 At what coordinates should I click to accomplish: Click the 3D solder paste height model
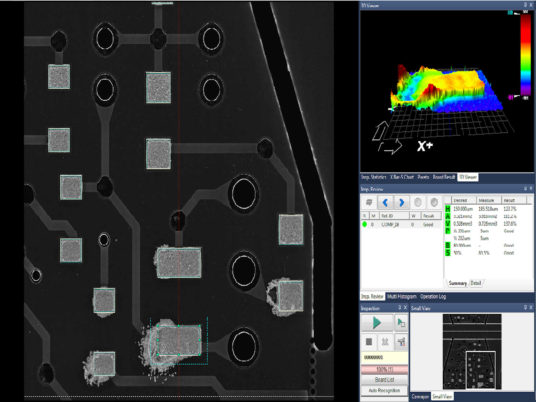[446, 89]
